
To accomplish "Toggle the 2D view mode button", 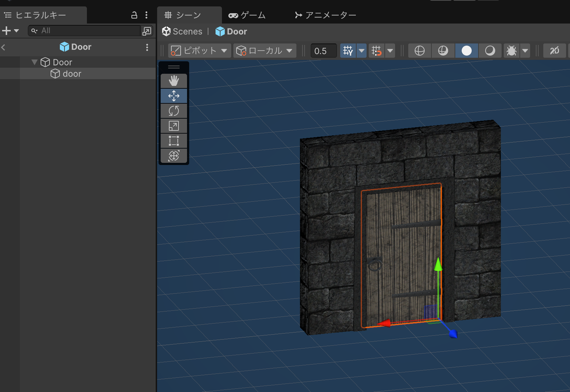I will (554, 50).
